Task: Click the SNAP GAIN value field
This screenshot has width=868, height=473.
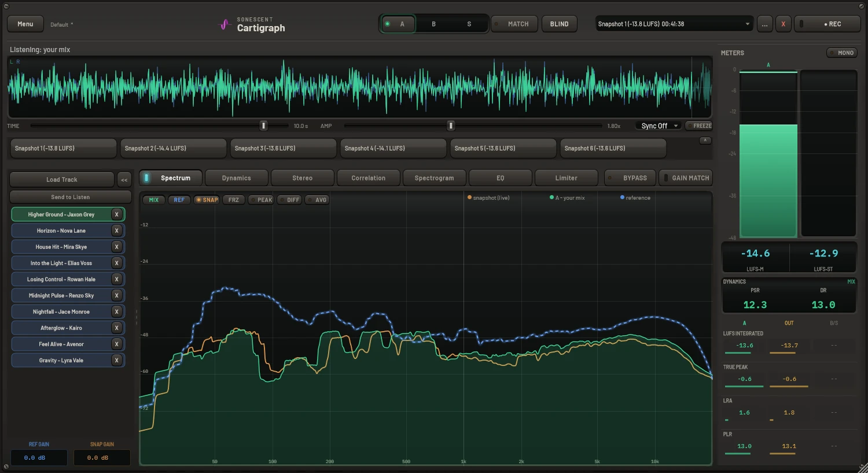Action: [x=102, y=457]
